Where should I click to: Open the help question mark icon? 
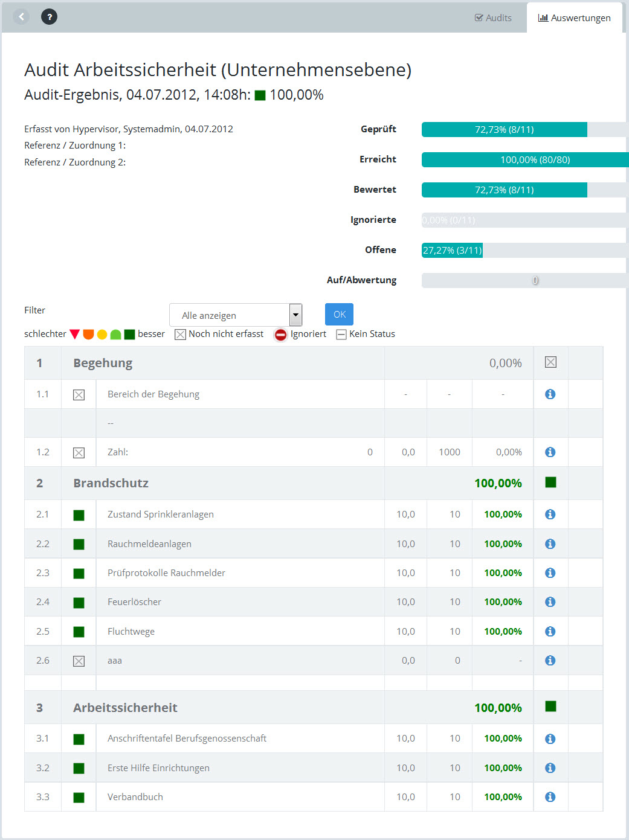[50, 17]
